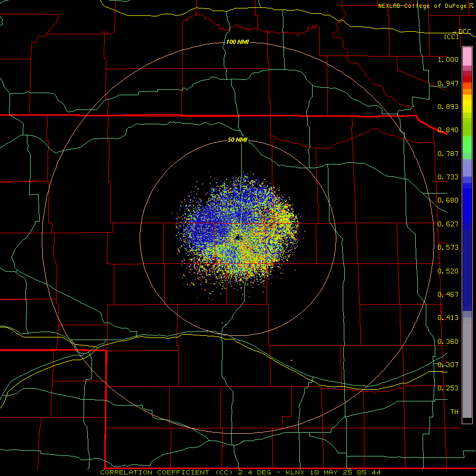Select the red color bar segment
Image resolution: width=476 pixels, height=476 pixels.
pos(467,79)
